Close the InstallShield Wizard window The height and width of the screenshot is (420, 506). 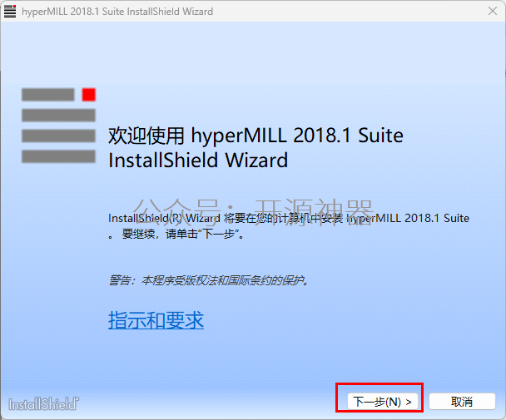coord(493,12)
